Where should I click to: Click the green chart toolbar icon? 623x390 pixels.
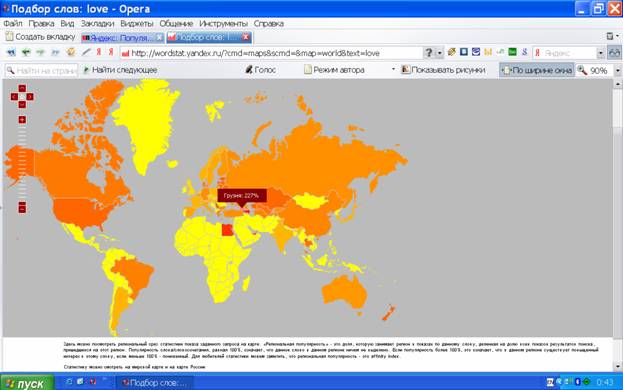click(x=513, y=52)
